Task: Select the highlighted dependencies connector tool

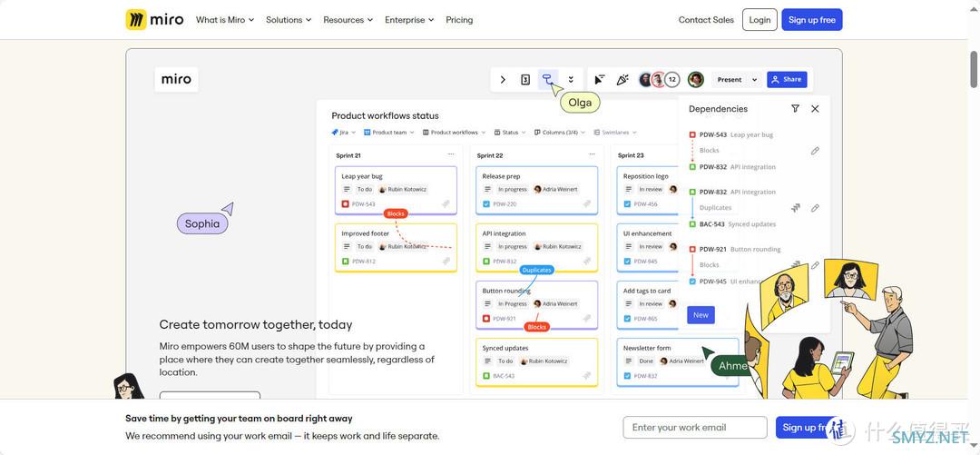Action: click(x=547, y=79)
